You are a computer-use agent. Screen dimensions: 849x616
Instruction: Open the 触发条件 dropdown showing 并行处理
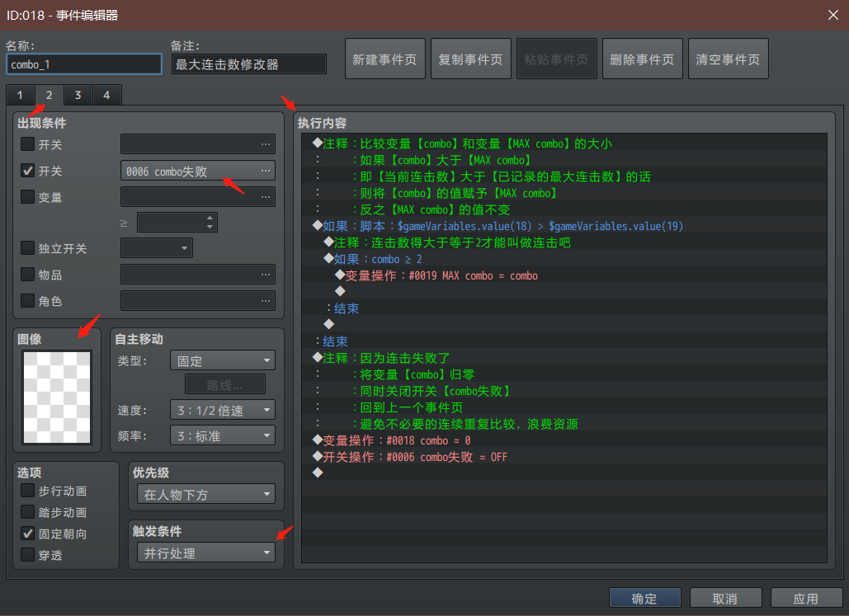coord(206,553)
